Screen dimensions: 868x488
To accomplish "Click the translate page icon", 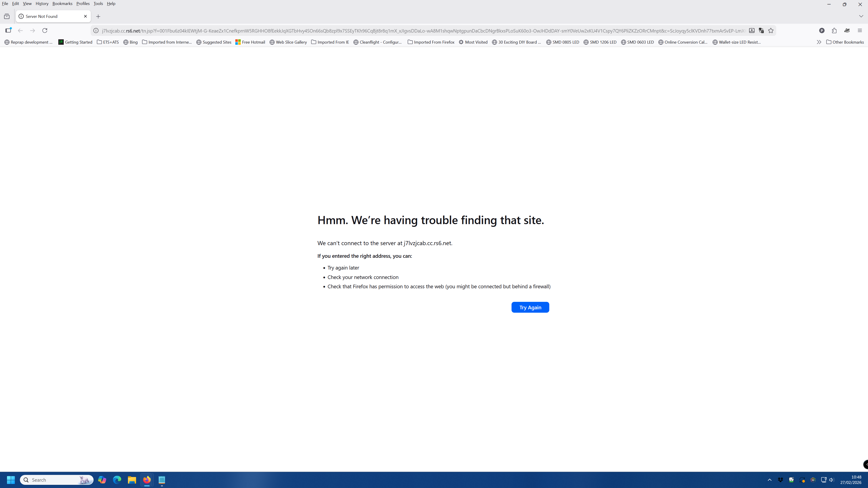I will pos(761,31).
